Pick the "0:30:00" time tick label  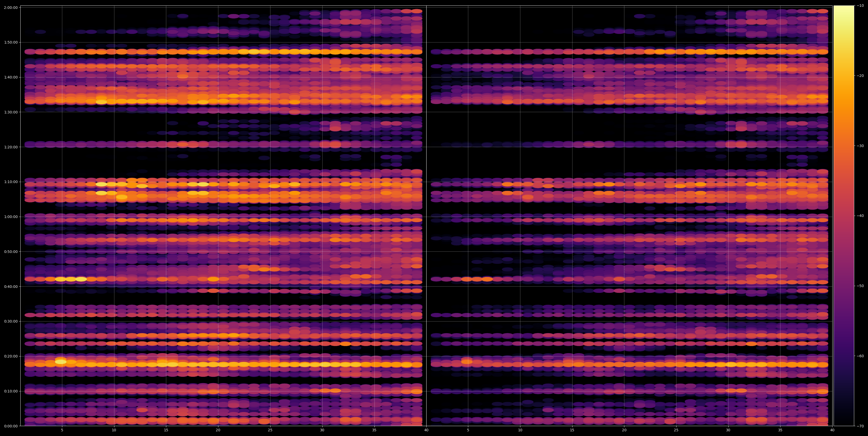(x=11, y=322)
